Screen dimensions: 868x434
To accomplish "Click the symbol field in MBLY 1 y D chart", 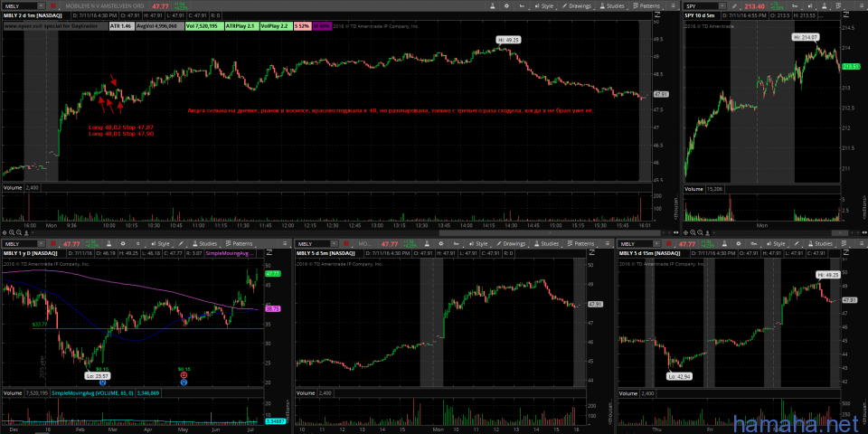I will point(19,244).
